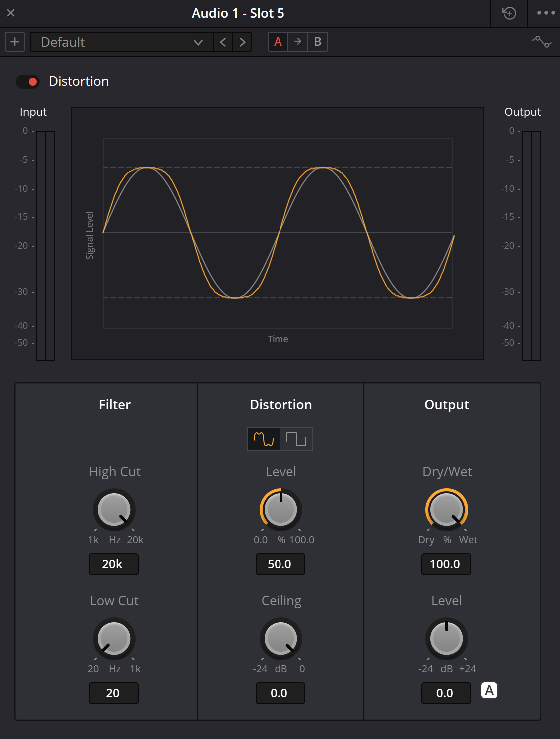The width and height of the screenshot is (560, 739).
Task: Click the Audio 1 - Slot 5 title
Action: click(x=238, y=13)
